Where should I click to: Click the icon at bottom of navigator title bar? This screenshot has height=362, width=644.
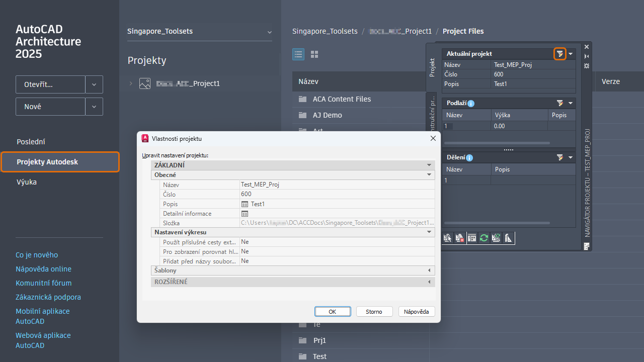(587, 246)
